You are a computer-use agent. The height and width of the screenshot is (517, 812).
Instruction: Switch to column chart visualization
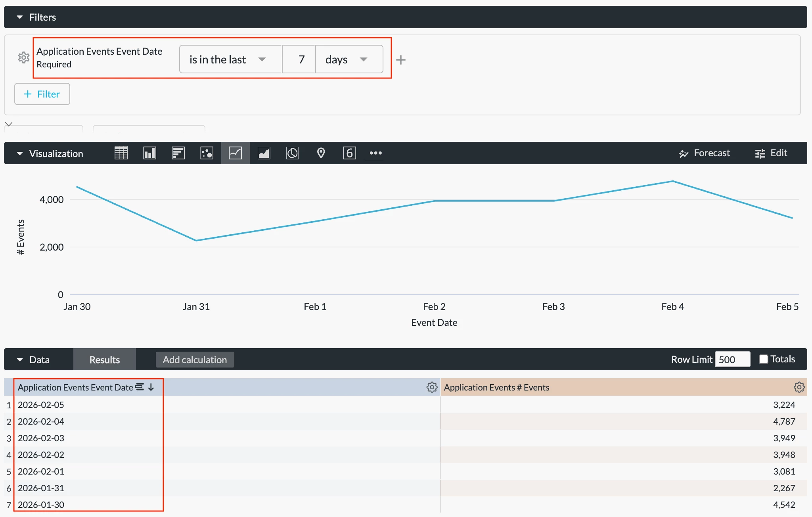tap(149, 153)
